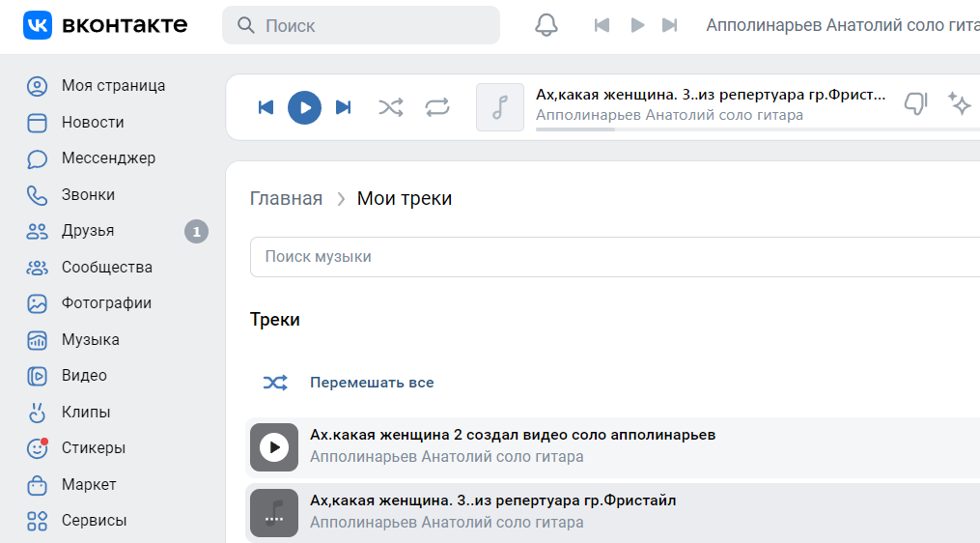Open Мессенджер in sidebar

point(108,158)
